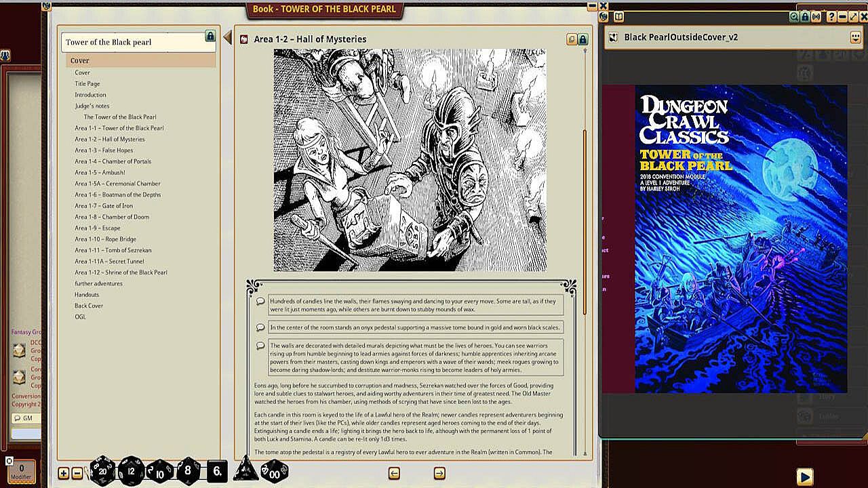Screen dimensions: 868x488
Task: Roll the d6 die
Action: [x=216, y=471]
